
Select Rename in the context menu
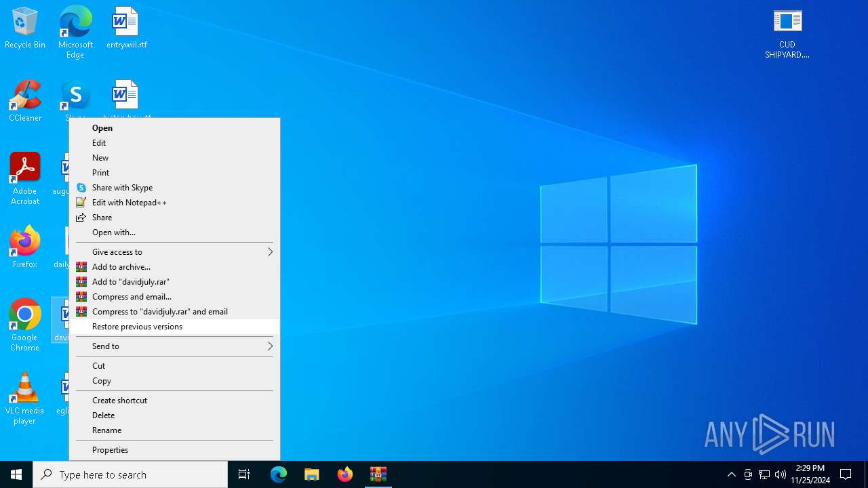(x=175, y=430)
